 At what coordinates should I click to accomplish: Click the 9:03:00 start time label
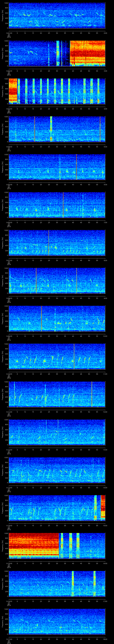[x=9, y=109]
